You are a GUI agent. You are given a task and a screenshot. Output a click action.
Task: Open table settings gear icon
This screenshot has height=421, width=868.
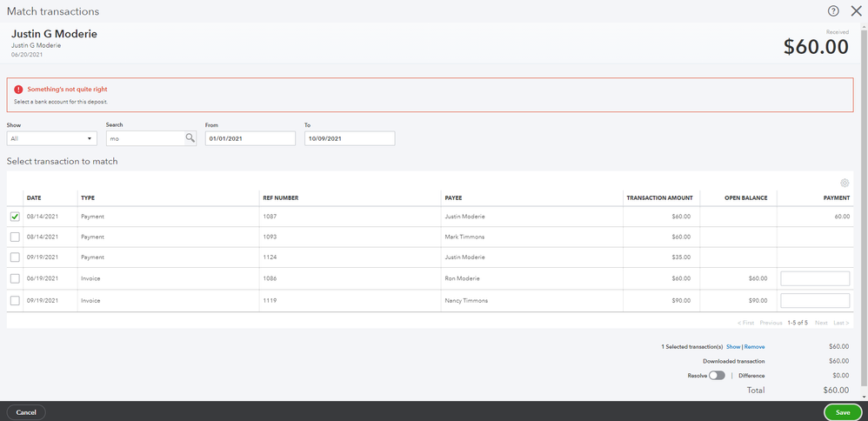point(845,183)
